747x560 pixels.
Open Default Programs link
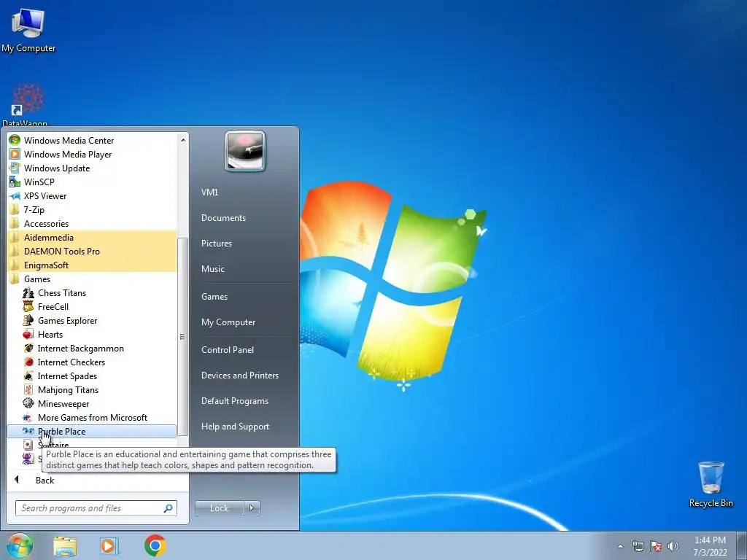pos(234,401)
